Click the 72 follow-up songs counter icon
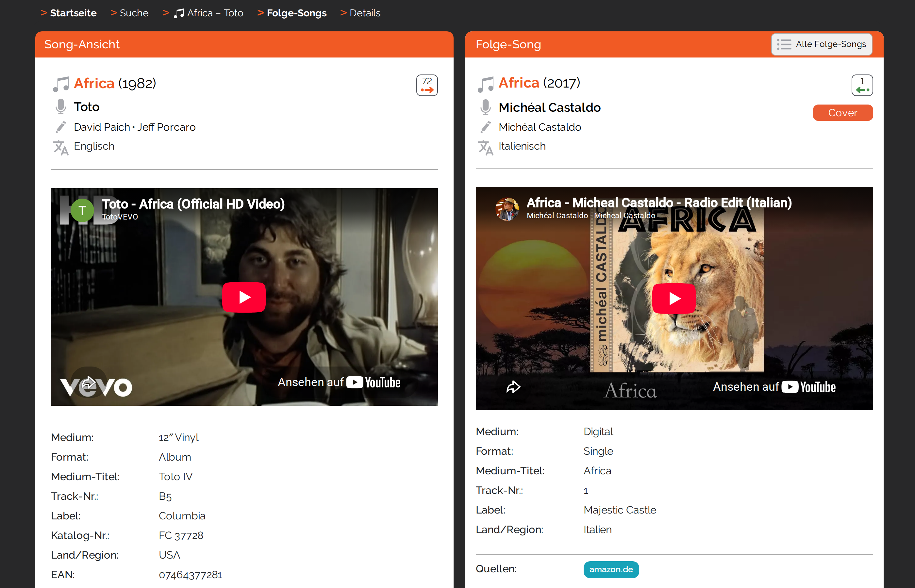Viewport: 915px width, 588px height. tap(426, 85)
